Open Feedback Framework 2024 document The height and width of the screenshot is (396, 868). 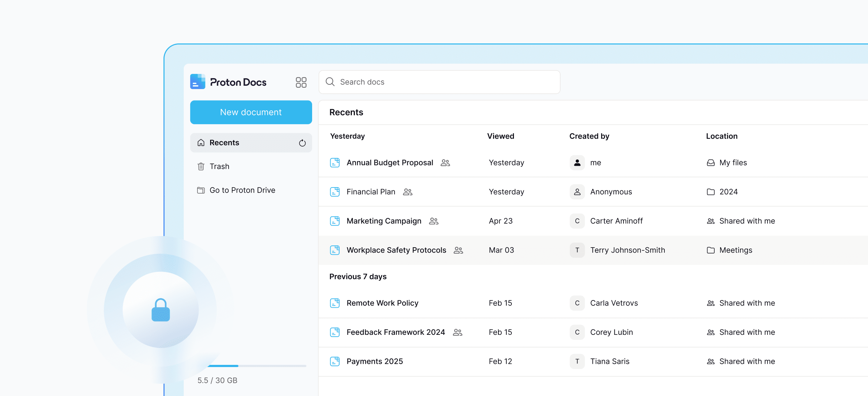click(x=396, y=332)
